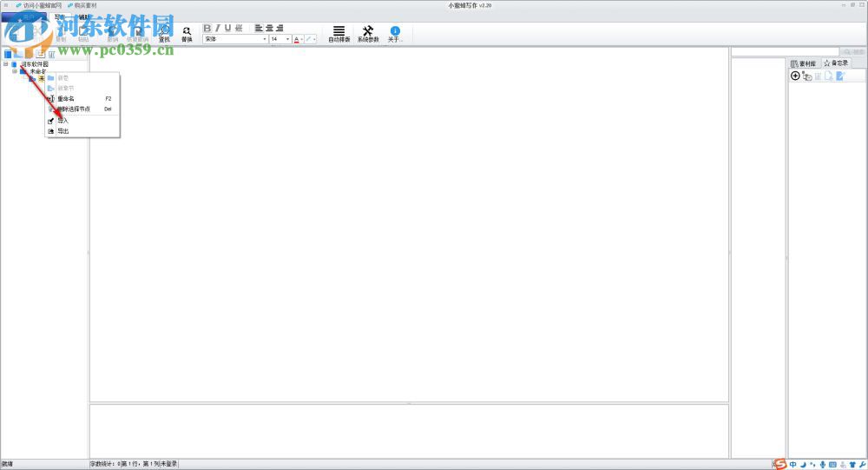Click the export page icon in memo toolbar
This screenshot has height=470, width=868.
pos(829,76)
